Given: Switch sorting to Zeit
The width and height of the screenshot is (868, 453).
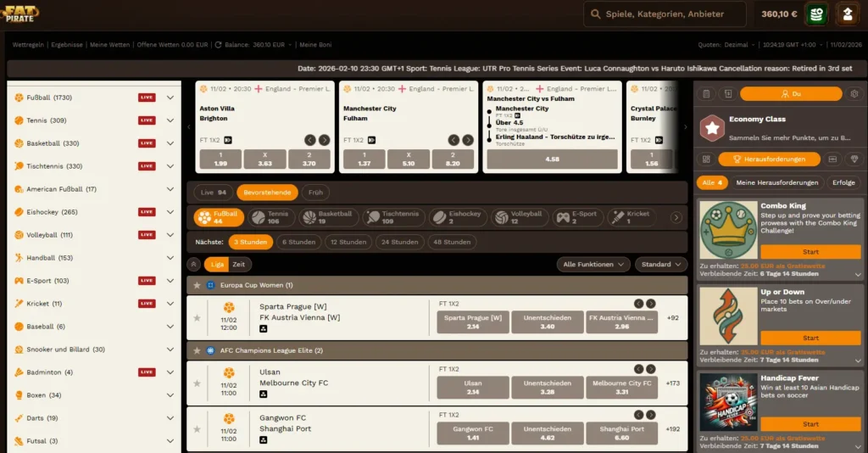Looking at the screenshot, I should point(238,265).
